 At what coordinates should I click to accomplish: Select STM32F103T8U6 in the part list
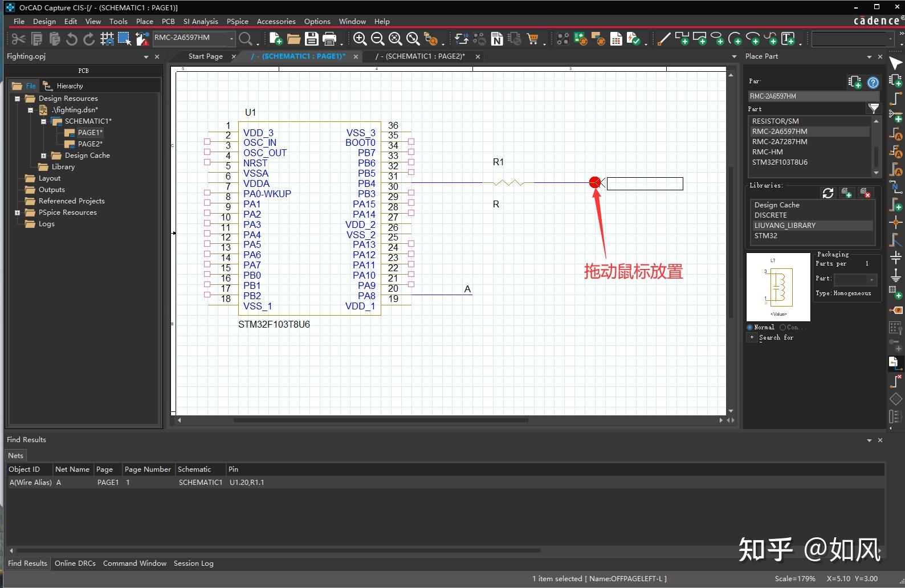click(779, 162)
